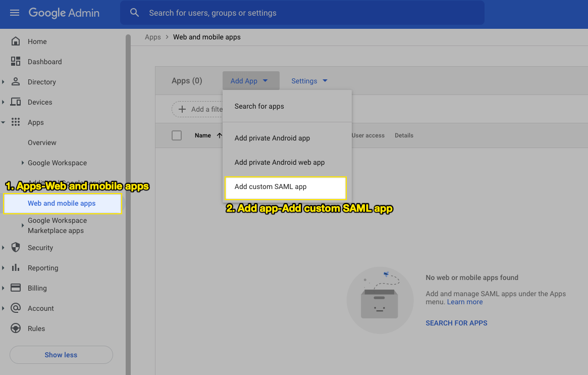
Task: Choose Add custom SAML app
Action: pyautogui.click(x=285, y=187)
